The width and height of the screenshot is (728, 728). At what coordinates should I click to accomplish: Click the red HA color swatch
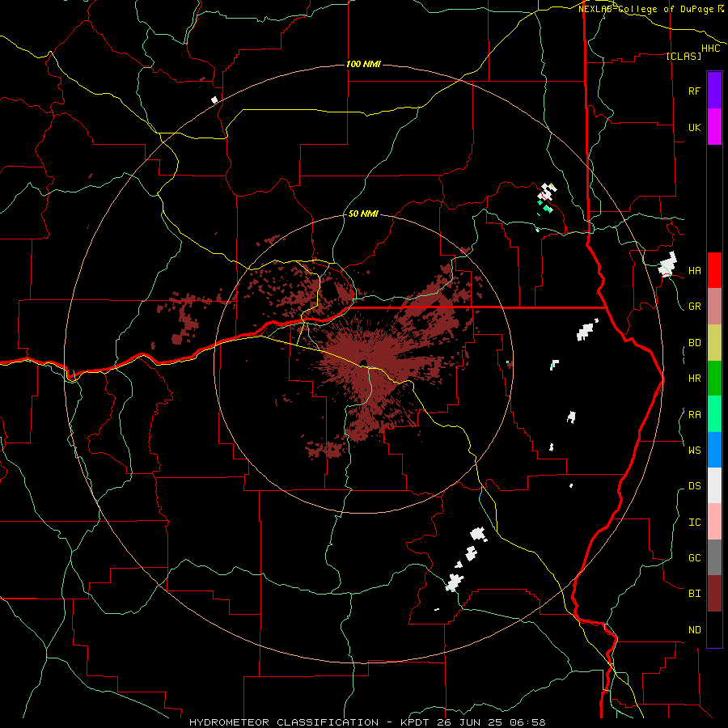point(714,270)
